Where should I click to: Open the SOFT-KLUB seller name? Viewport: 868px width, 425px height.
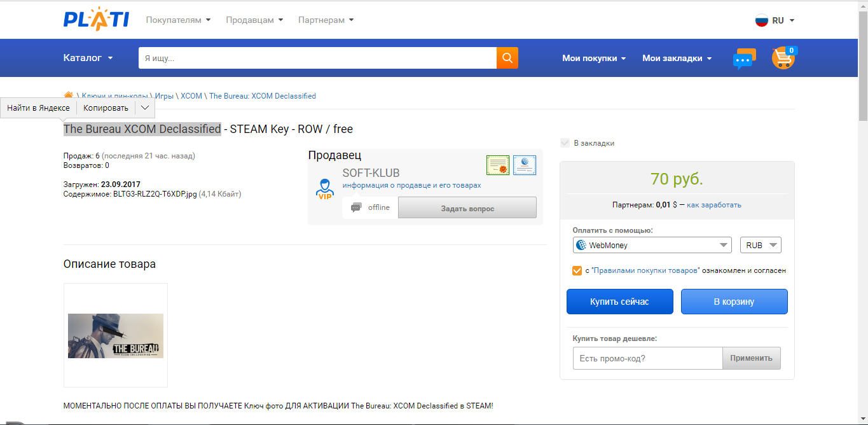pyautogui.click(x=371, y=173)
